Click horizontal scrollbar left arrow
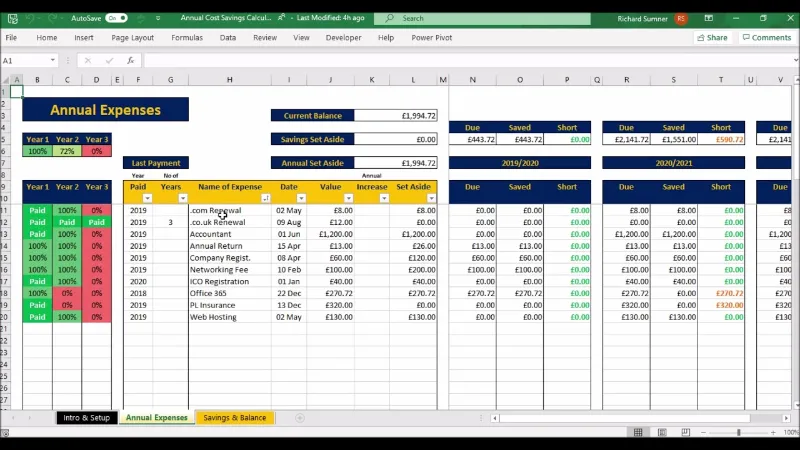Screen dimensions: 800x450 [494, 418]
